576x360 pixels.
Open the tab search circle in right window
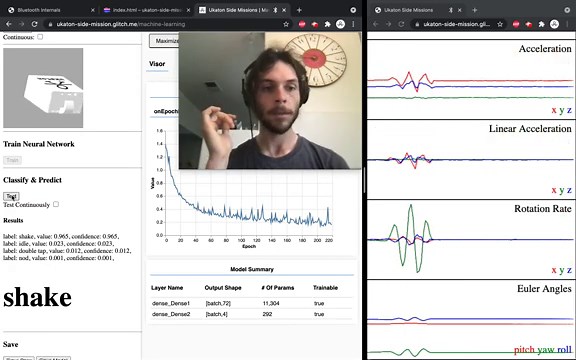[x=567, y=10]
